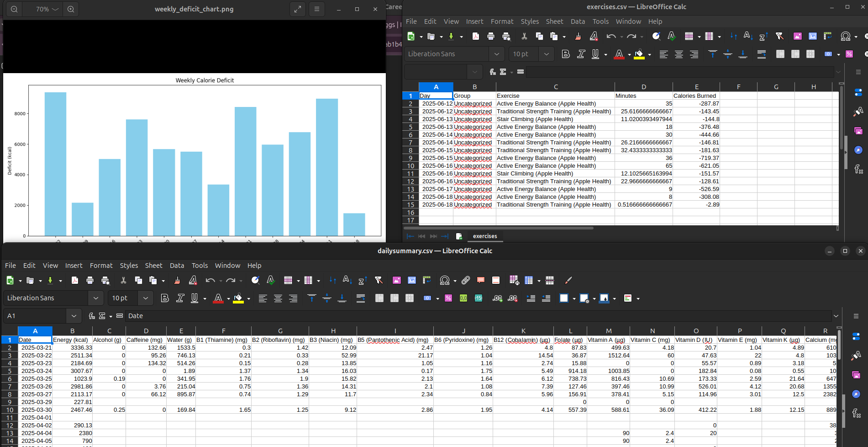Open font size dropdown in dailysummary window
The image size is (868, 447).
point(146,298)
